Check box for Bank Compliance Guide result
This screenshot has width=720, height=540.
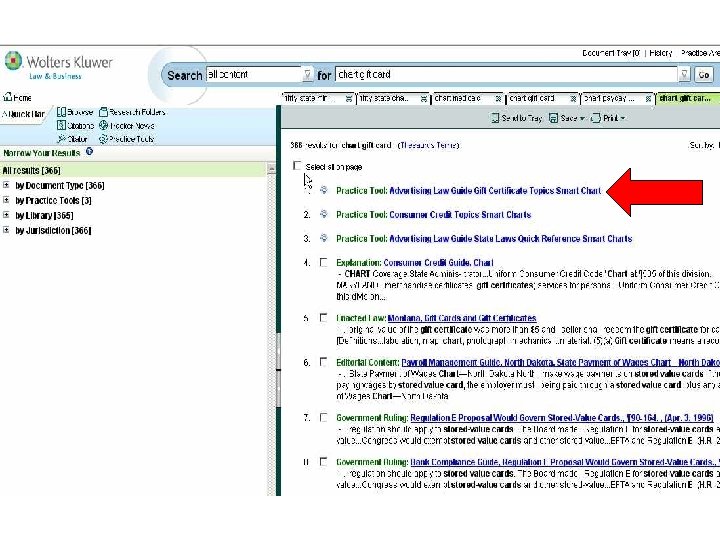pos(324,461)
